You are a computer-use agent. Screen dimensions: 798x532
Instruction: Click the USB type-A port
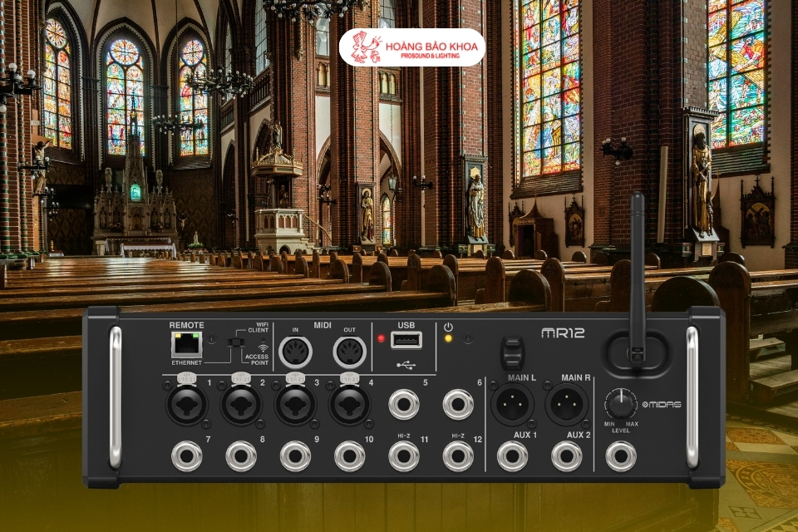pos(406,339)
